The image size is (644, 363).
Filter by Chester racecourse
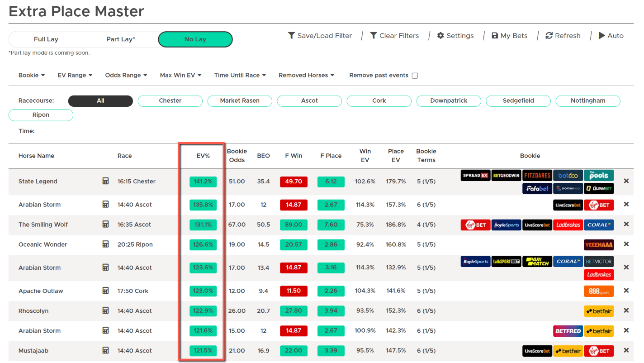[170, 100]
